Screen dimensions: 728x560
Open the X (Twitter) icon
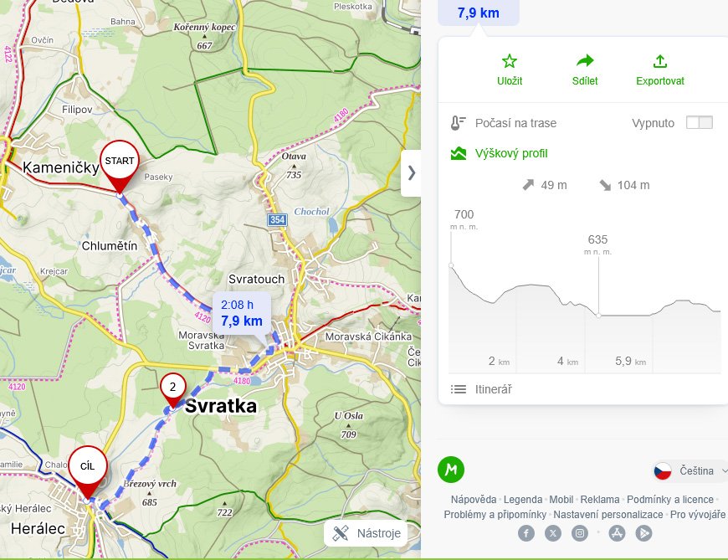[x=552, y=533]
